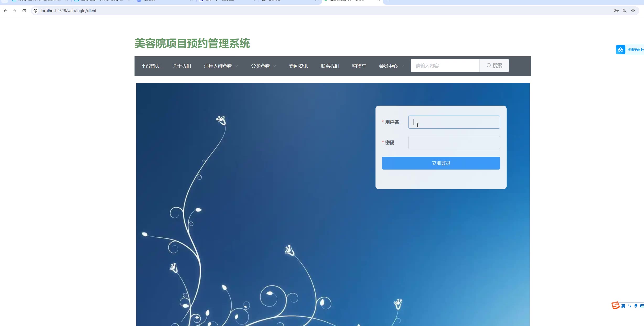Expand the 分类查看 dropdown menu
The height and width of the screenshot is (326, 644).
click(x=263, y=66)
